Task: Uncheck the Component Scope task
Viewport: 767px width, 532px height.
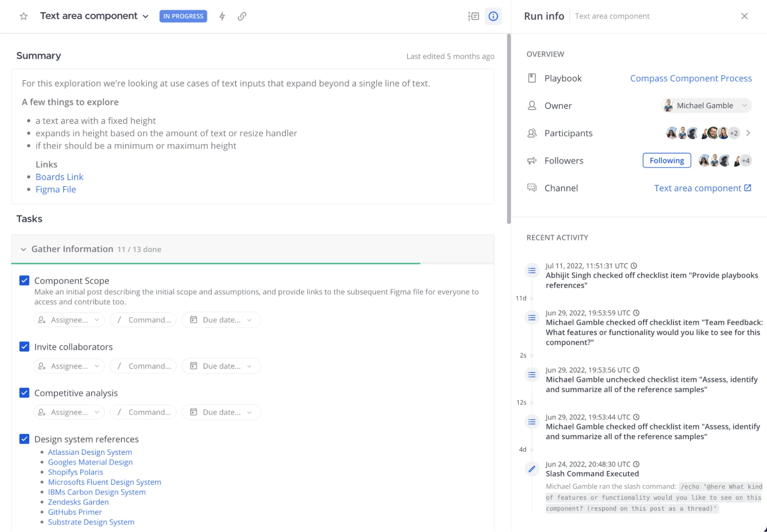Action: pyautogui.click(x=24, y=280)
